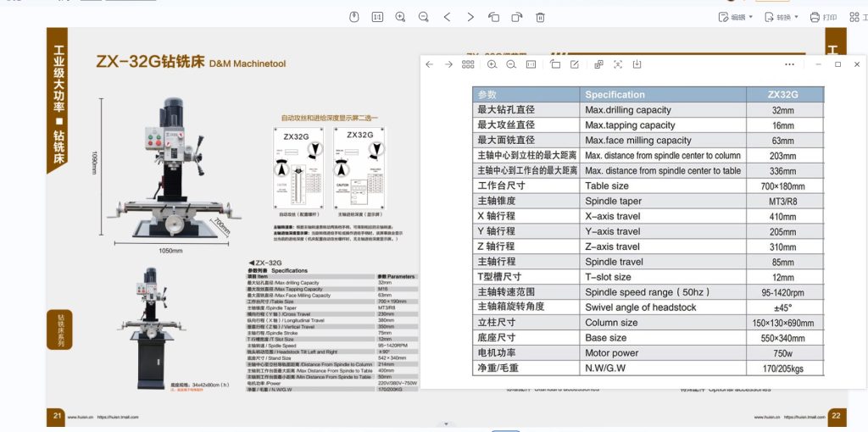Click the 打印 (Print) button
The width and height of the screenshot is (868, 432).
pyautogui.click(x=823, y=17)
